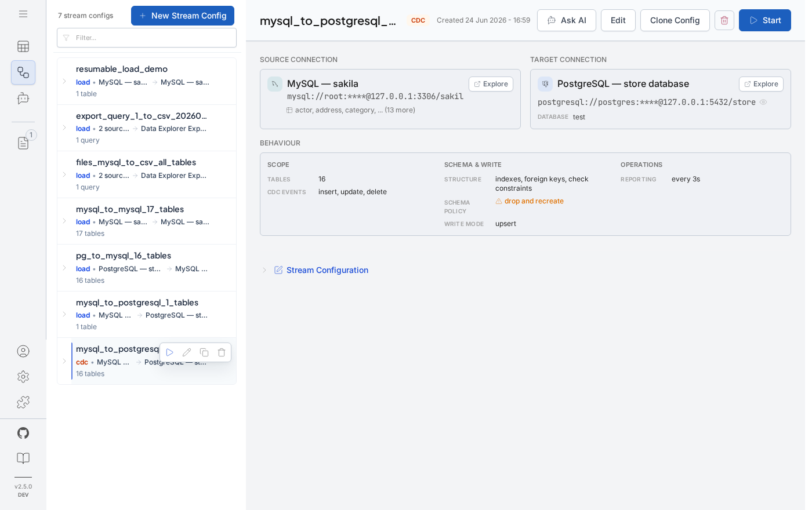Screen dimensions: 812x510
Task: Open the plugins puzzle icon
Action: [x=23, y=402]
